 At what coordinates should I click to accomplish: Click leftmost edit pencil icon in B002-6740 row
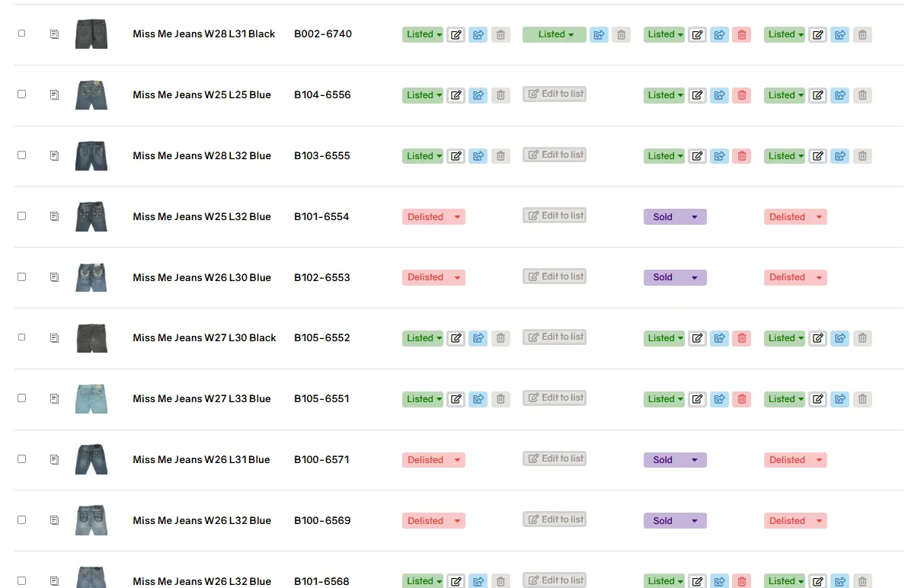click(x=456, y=35)
